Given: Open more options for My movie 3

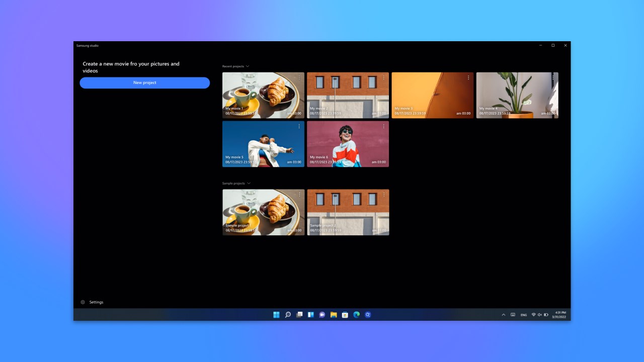Looking at the screenshot, I should coord(468,77).
